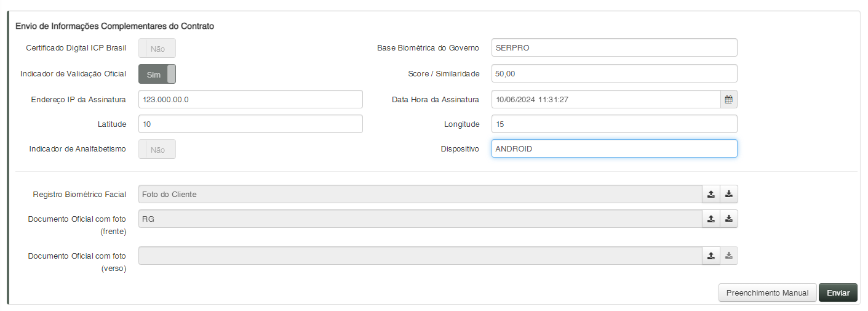Click the Dispositivo label

click(460, 149)
